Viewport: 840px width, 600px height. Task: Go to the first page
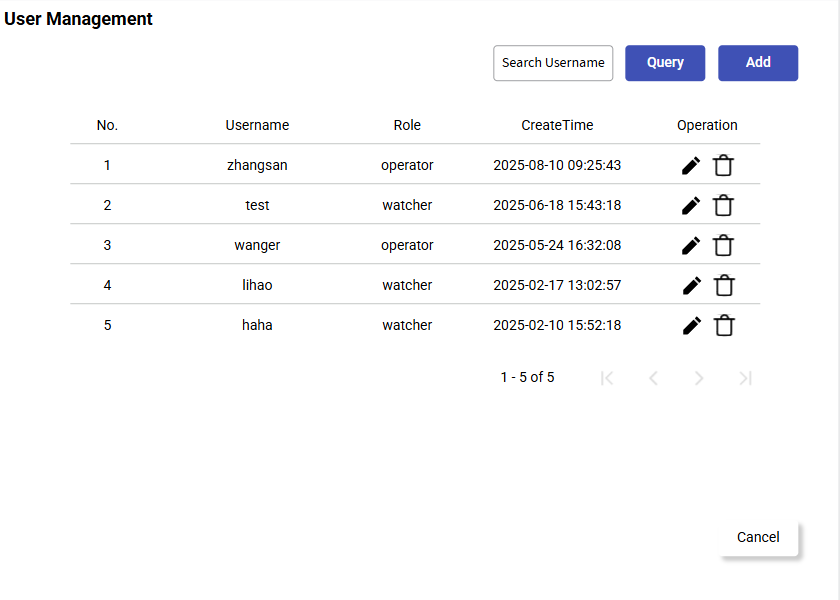tap(607, 378)
